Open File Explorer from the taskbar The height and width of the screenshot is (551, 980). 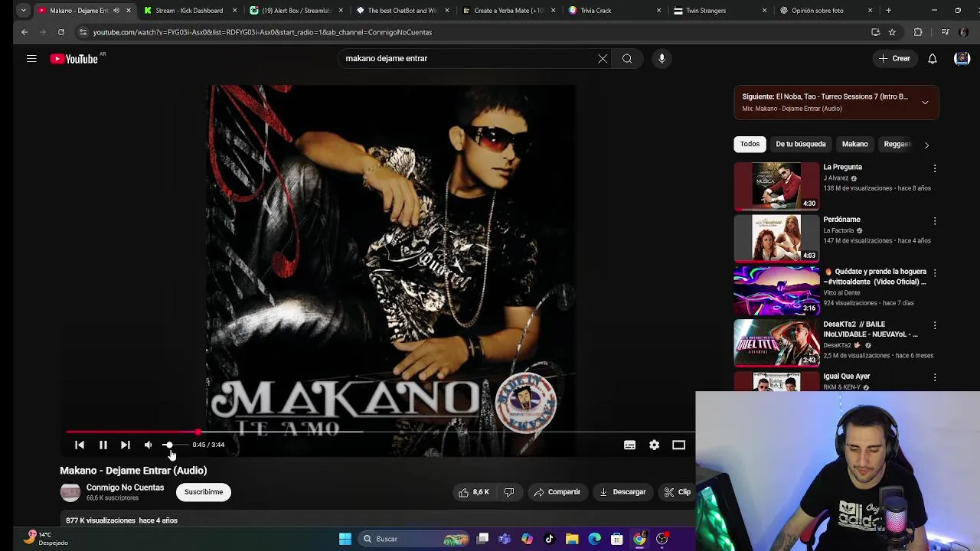(572, 539)
